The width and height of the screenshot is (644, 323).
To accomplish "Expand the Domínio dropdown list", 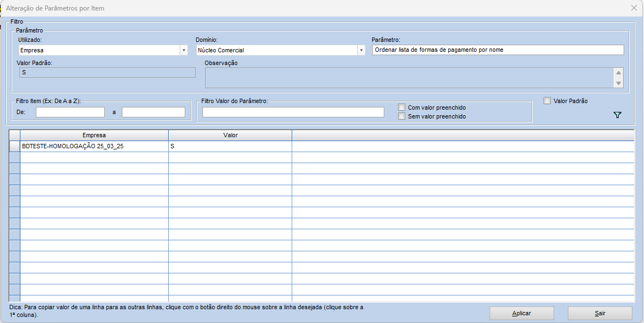I will [x=361, y=50].
